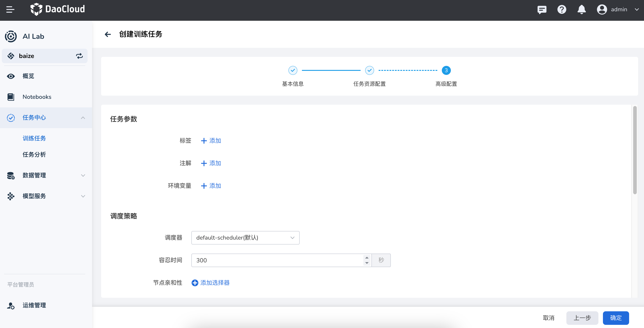Open the hamburger navigation menu
644x328 pixels.
pyautogui.click(x=10, y=9)
